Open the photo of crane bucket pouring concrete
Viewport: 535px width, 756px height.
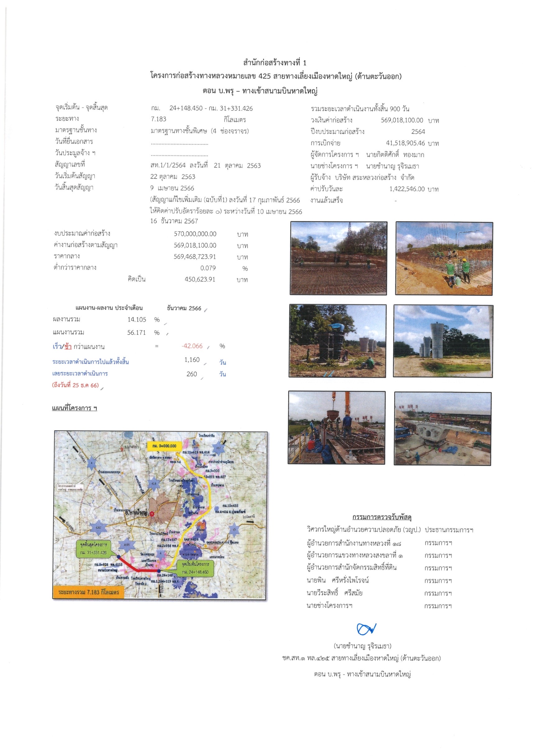tap(337, 428)
